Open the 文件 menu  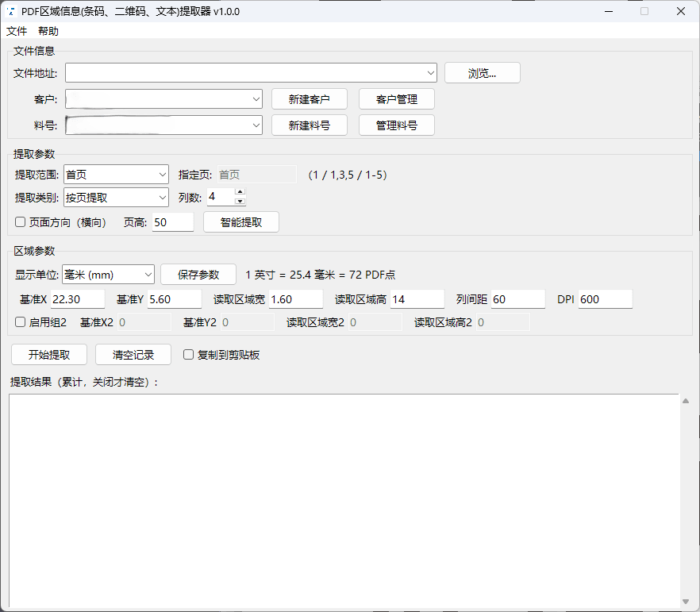pos(17,31)
